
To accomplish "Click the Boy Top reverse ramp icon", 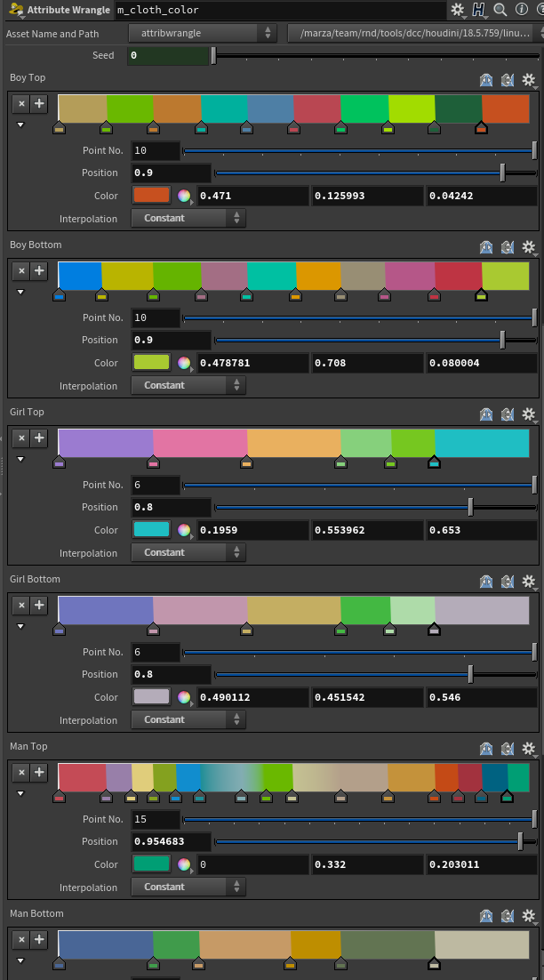I will pyautogui.click(x=486, y=80).
